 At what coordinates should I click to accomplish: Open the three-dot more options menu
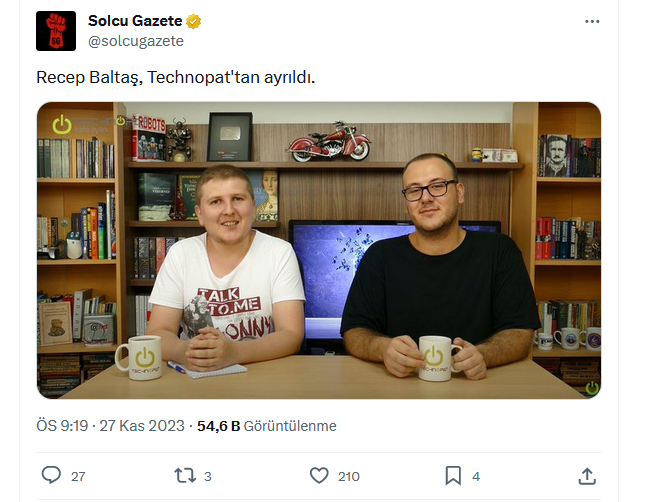tap(592, 21)
